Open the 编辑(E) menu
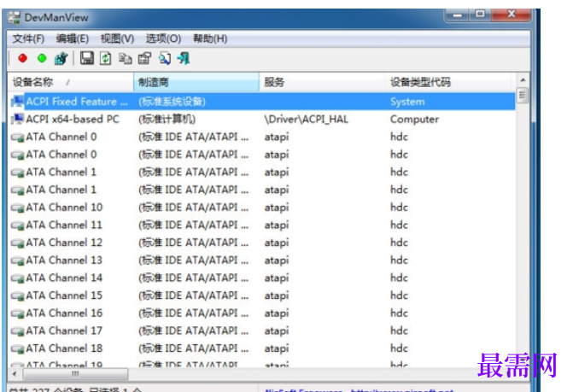This screenshot has width=573, height=392. click(x=72, y=38)
